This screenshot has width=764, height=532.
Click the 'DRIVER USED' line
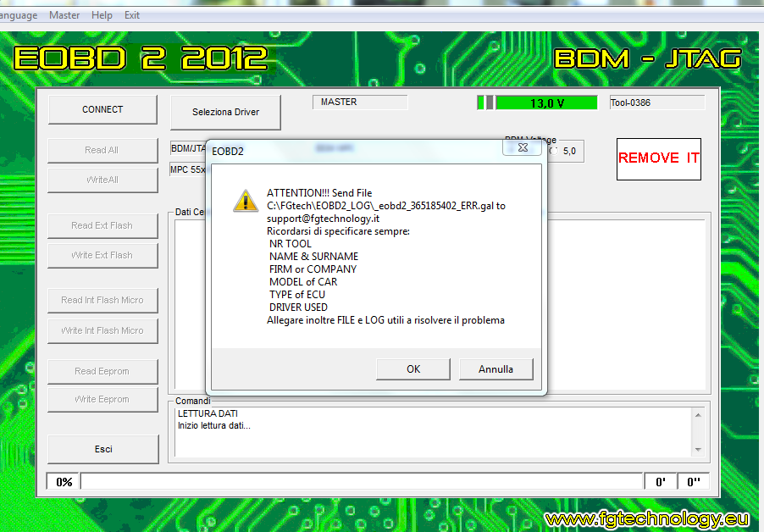coord(298,308)
